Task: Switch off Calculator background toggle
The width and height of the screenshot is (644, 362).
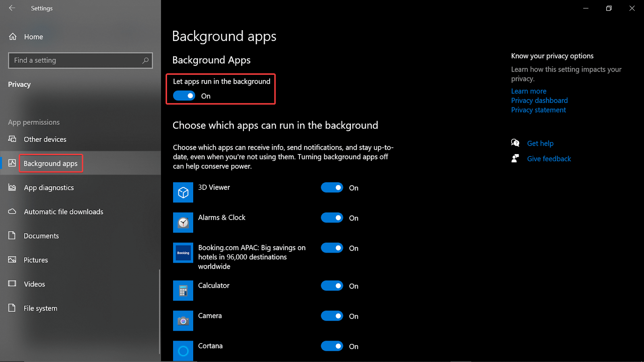Action: pos(332,286)
